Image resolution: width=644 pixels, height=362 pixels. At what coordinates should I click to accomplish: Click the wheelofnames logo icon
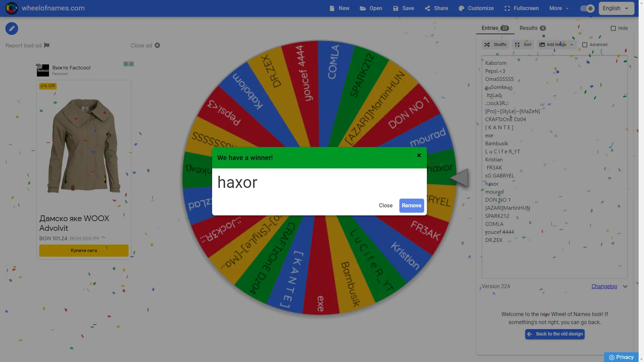(11, 8)
